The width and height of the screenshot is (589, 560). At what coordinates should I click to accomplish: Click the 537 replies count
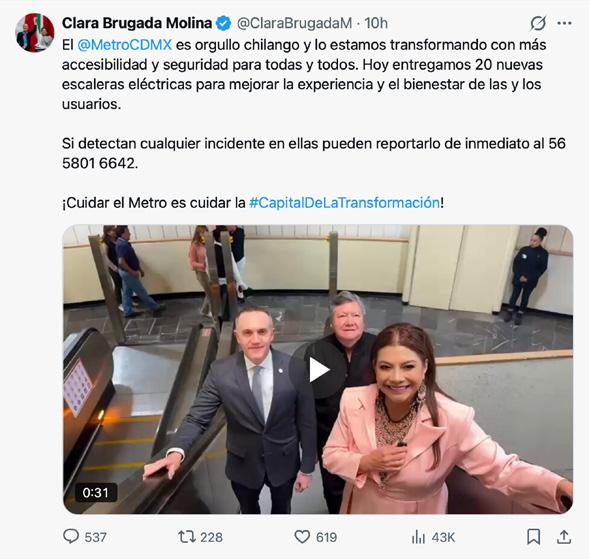pos(95,537)
